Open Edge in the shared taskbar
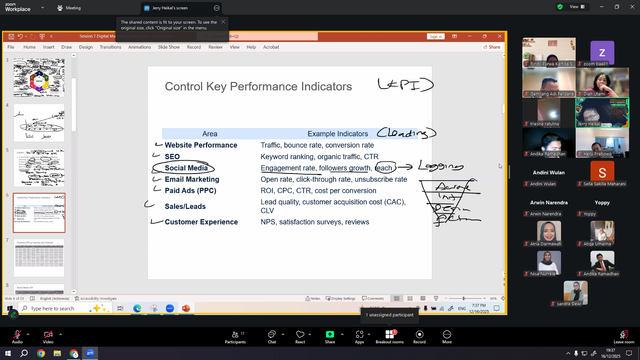This screenshot has width=640, height=360. point(137,308)
